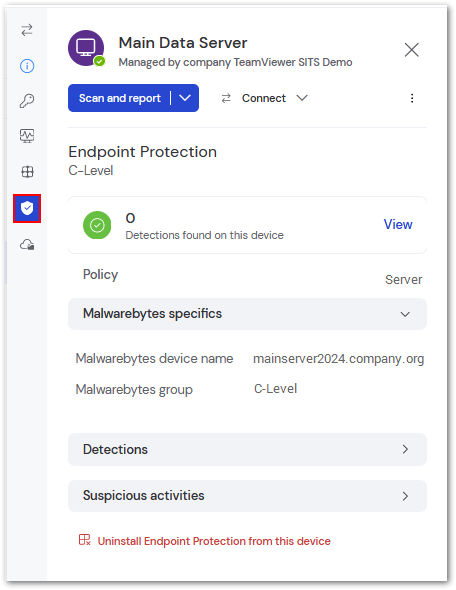Select the mainserver2024.company.org device name
Screen dimensions: 456x590
pos(339,359)
